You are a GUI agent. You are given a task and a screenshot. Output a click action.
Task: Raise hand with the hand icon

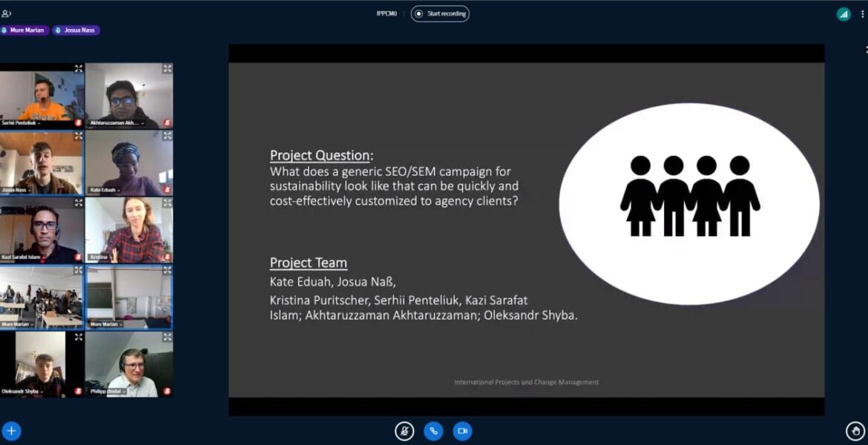point(855,431)
